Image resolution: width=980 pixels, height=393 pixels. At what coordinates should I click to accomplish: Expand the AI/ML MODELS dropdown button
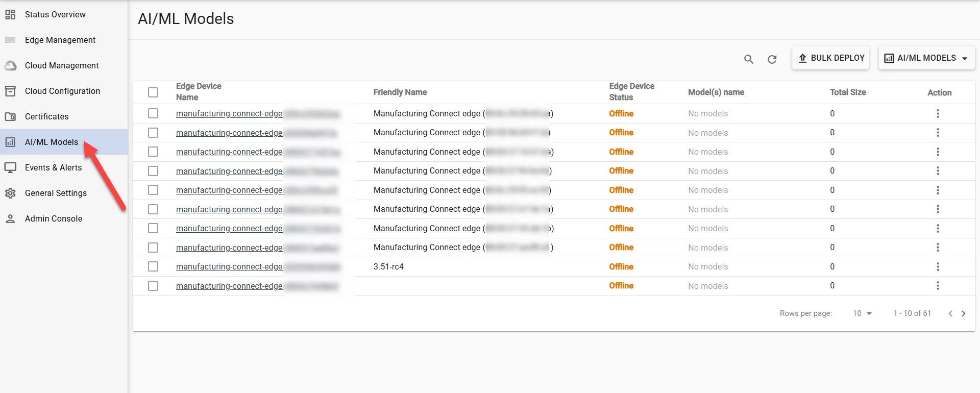click(x=926, y=58)
